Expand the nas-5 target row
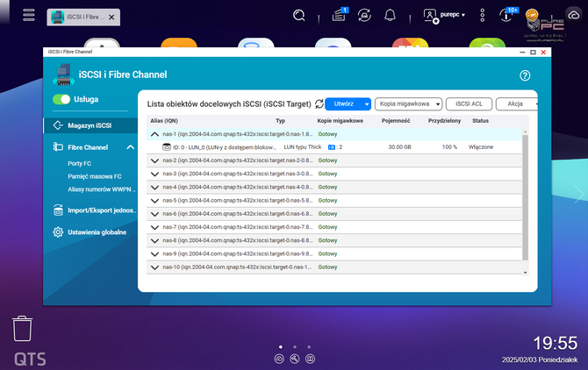The image size is (588, 370). 154,201
